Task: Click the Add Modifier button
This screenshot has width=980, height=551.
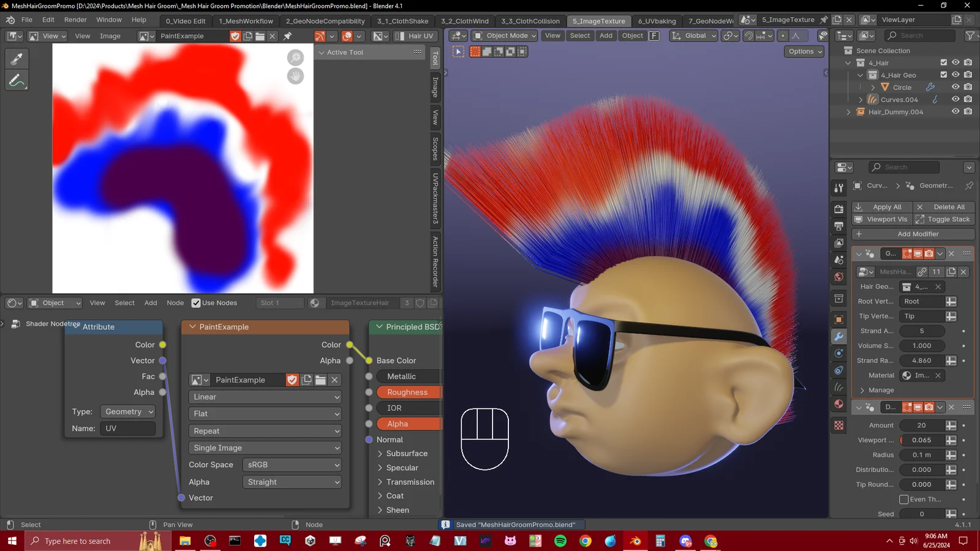Action: click(x=918, y=234)
